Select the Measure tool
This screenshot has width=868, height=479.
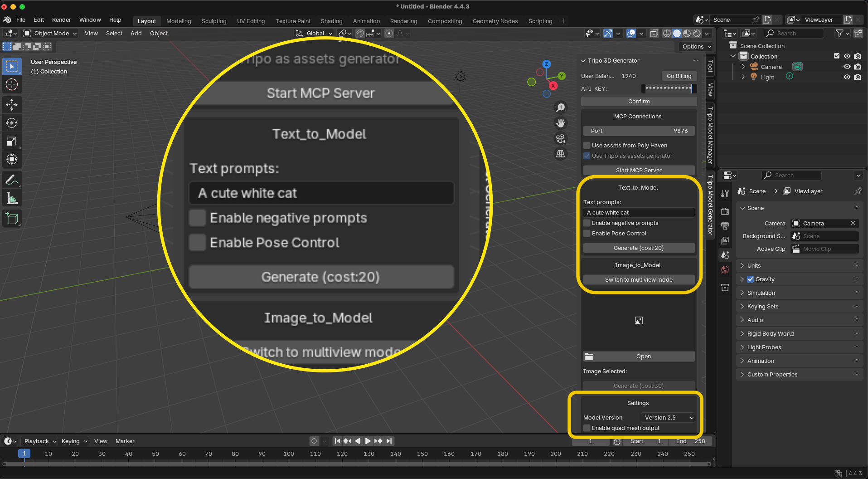[12, 198]
